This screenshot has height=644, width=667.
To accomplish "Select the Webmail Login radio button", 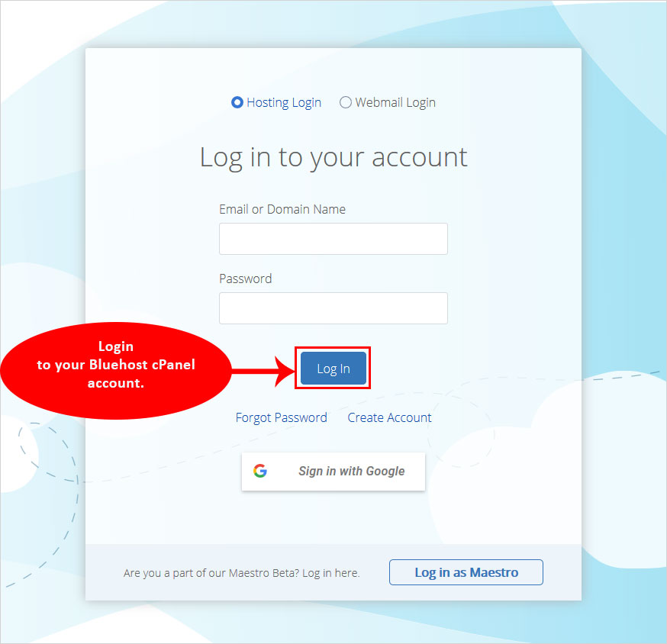I will pos(346,102).
